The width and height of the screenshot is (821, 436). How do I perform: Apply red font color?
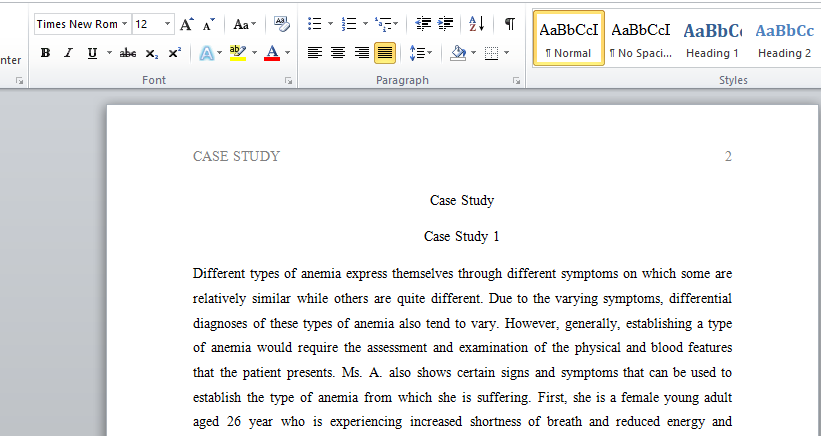272,53
